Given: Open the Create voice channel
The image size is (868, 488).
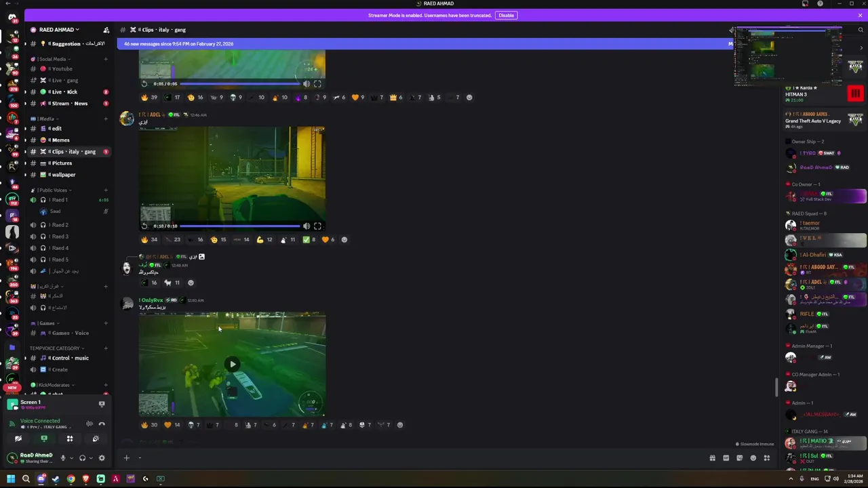Looking at the screenshot, I should 70,369.
